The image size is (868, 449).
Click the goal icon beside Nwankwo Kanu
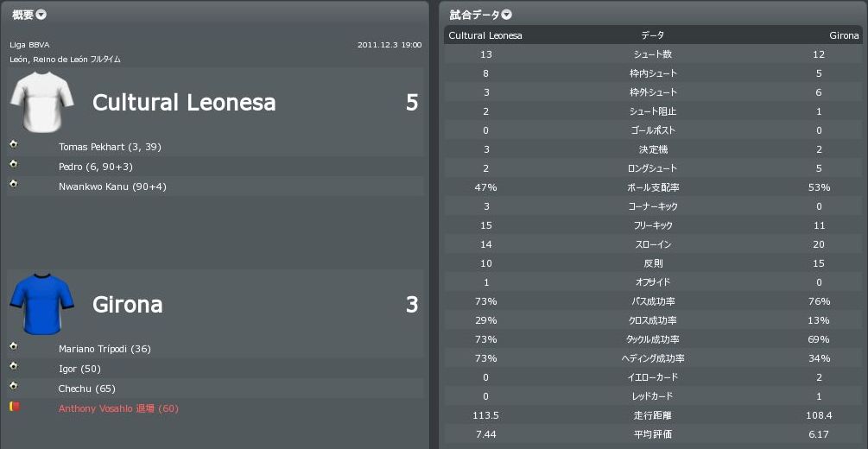(x=14, y=184)
